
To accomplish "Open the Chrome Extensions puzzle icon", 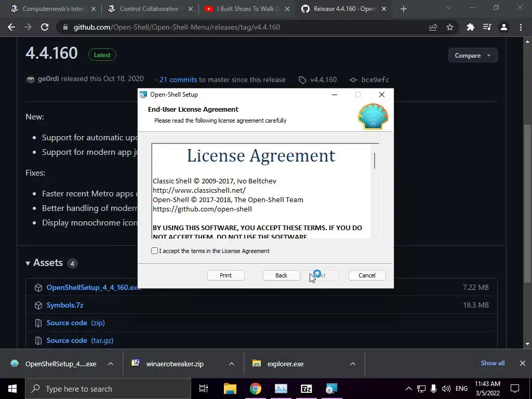I will pyautogui.click(x=471, y=27).
